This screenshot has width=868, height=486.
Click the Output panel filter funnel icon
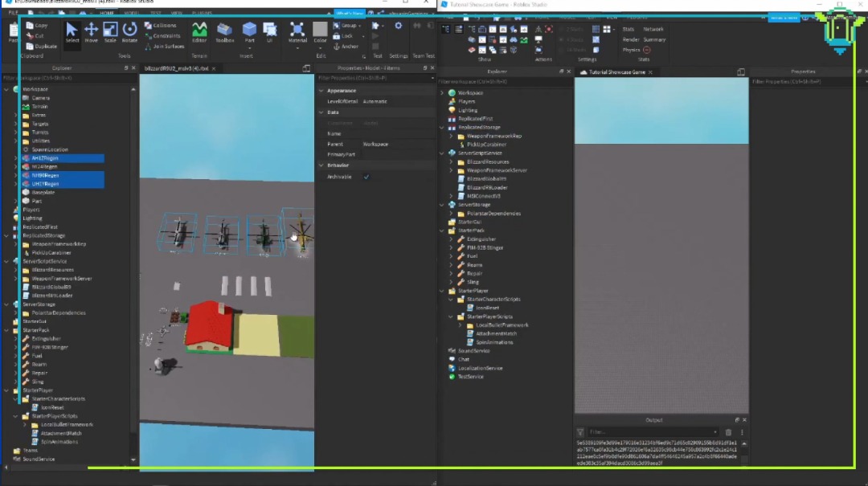580,432
